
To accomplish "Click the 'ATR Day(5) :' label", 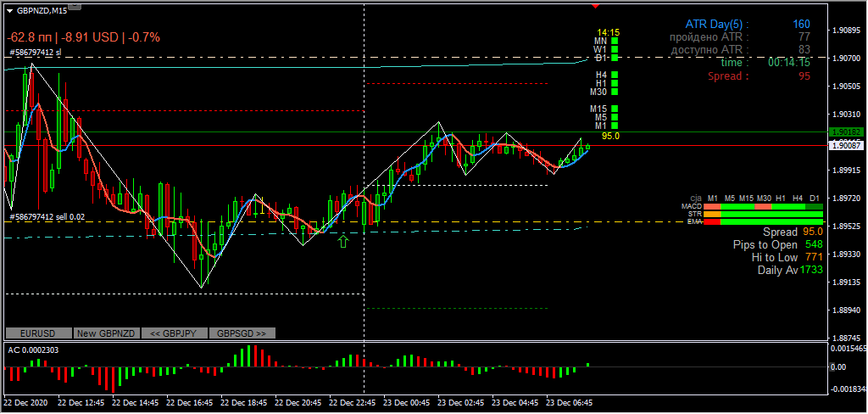I will (x=717, y=24).
